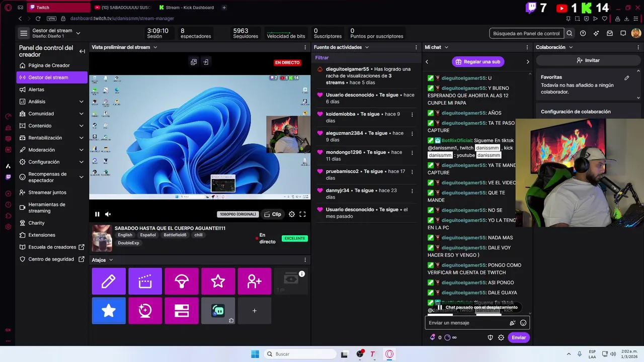Click the add-person shortcut tile
Viewport: 644px width, 362px height.
point(255,281)
